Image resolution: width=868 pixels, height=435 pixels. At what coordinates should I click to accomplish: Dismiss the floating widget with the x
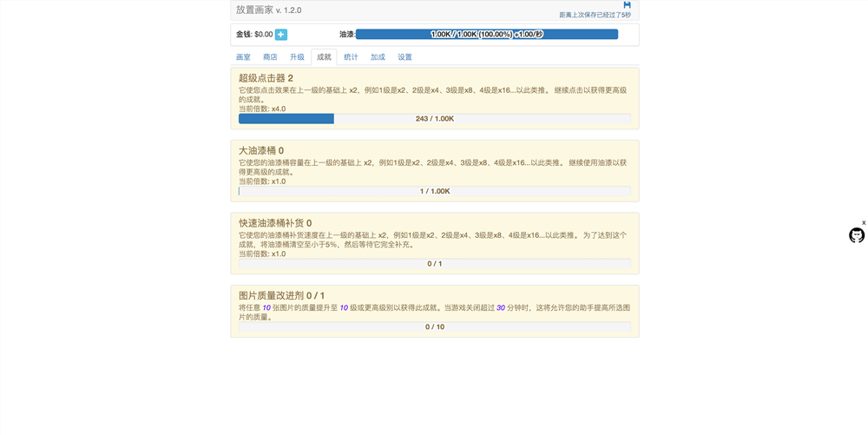click(x=864, y=223)
